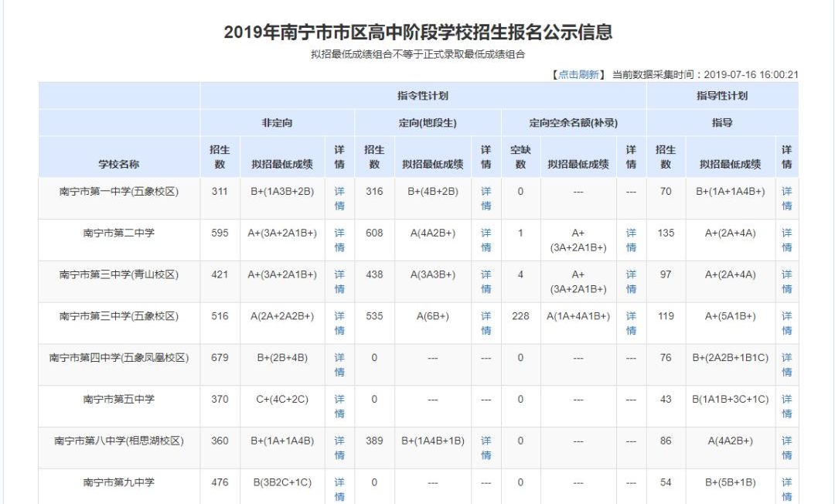835x504 pixels.
Task: Click the 定向空余名额(补录) column header
Action: click(574, 123)
